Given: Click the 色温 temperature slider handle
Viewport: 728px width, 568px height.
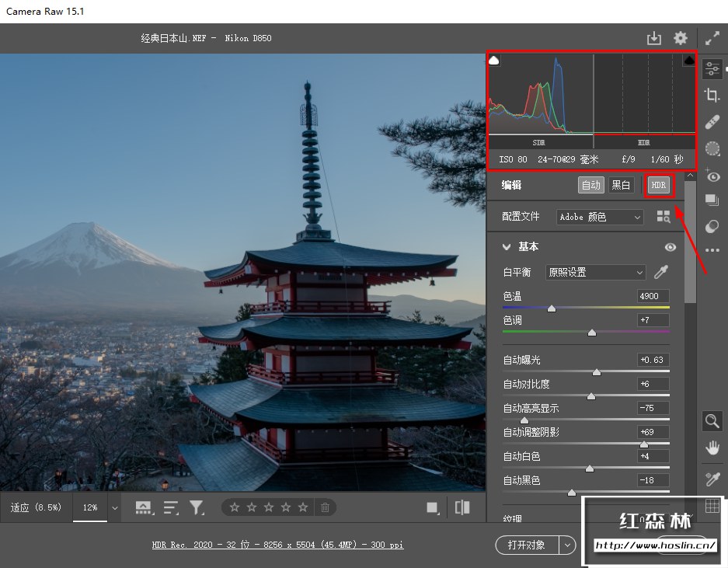Looking at the screenshot, I should tap(552, 308).
